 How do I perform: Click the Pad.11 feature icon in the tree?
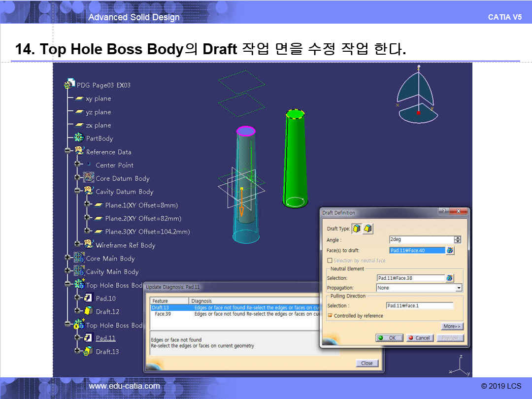coord(88,338)
